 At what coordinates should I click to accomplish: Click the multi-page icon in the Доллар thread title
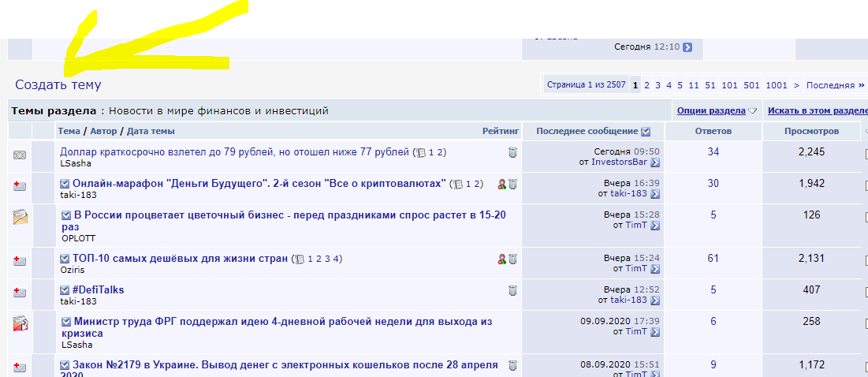(420, 152)
